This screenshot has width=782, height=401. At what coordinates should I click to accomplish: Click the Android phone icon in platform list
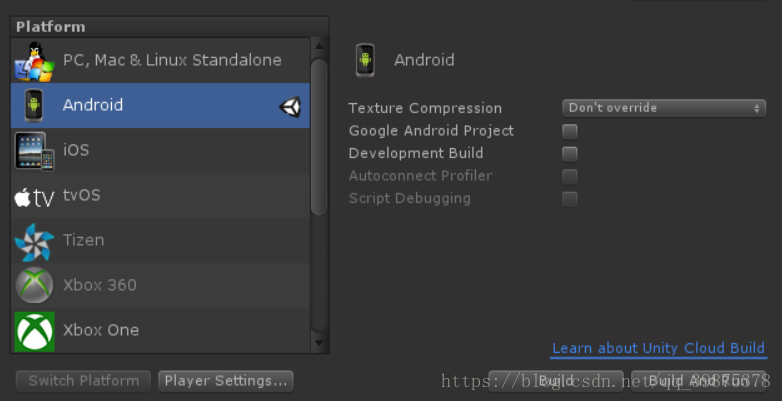point(34,105)
